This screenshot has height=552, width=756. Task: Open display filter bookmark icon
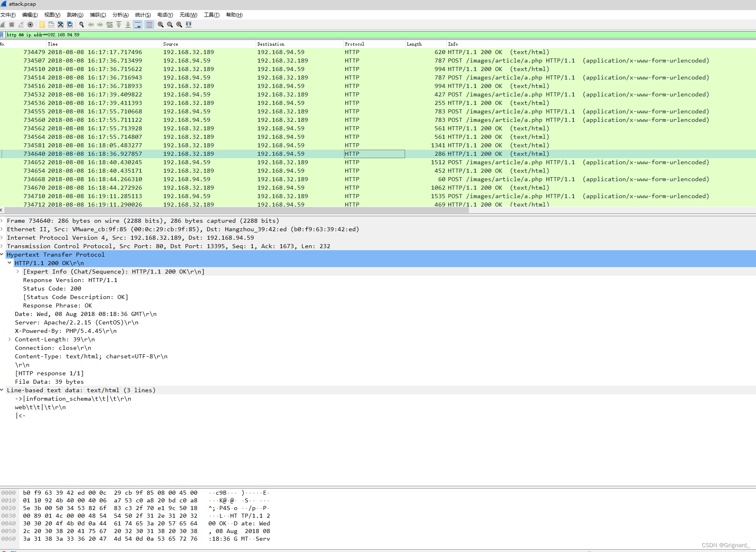click(2, 35)
